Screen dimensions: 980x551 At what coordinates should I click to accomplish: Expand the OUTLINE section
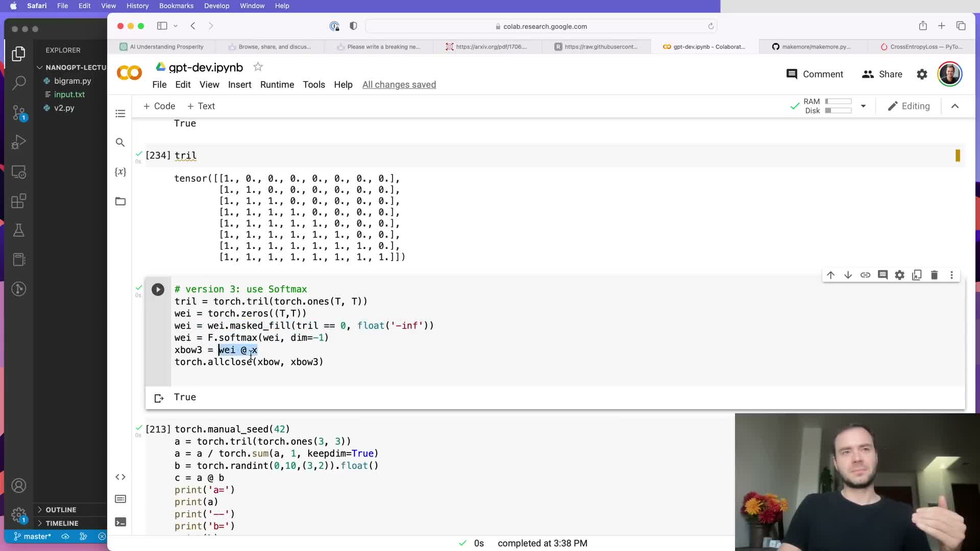click(x=61, y=510)
